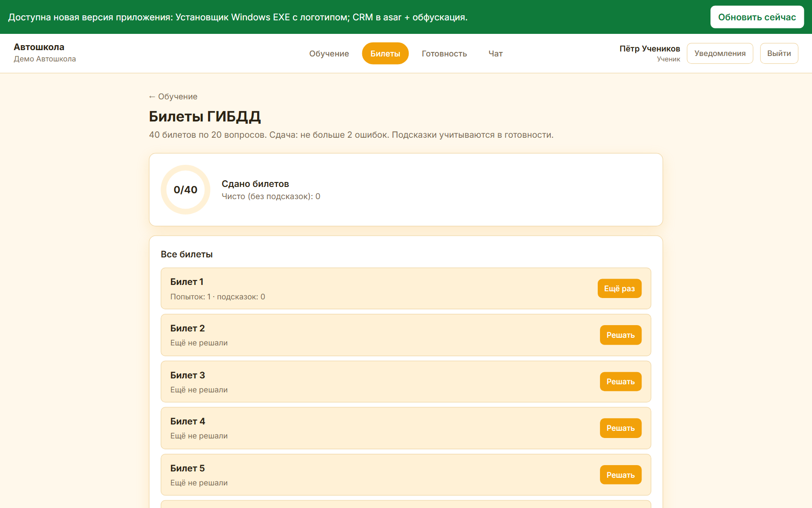Viewport: 812px width, 508px height.
Task: Select the Билет 2 row title
Action: tap(188, 328)
